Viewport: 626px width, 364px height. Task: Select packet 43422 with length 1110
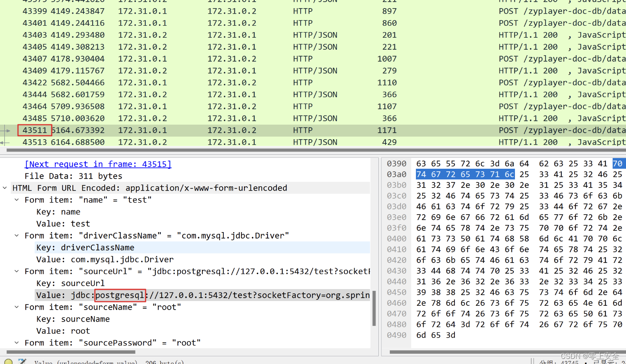pos(313,83)
